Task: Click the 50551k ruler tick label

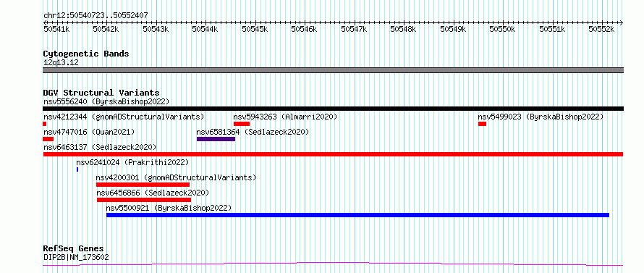Action: pos(552,29)
